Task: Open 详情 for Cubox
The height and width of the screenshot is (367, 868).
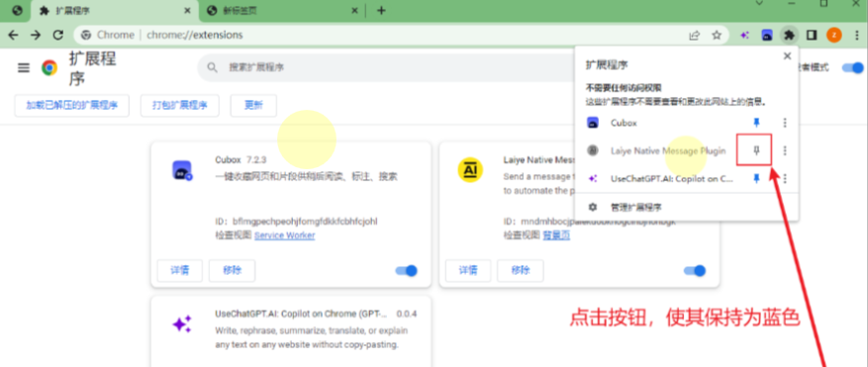Action: coord(180,270)
